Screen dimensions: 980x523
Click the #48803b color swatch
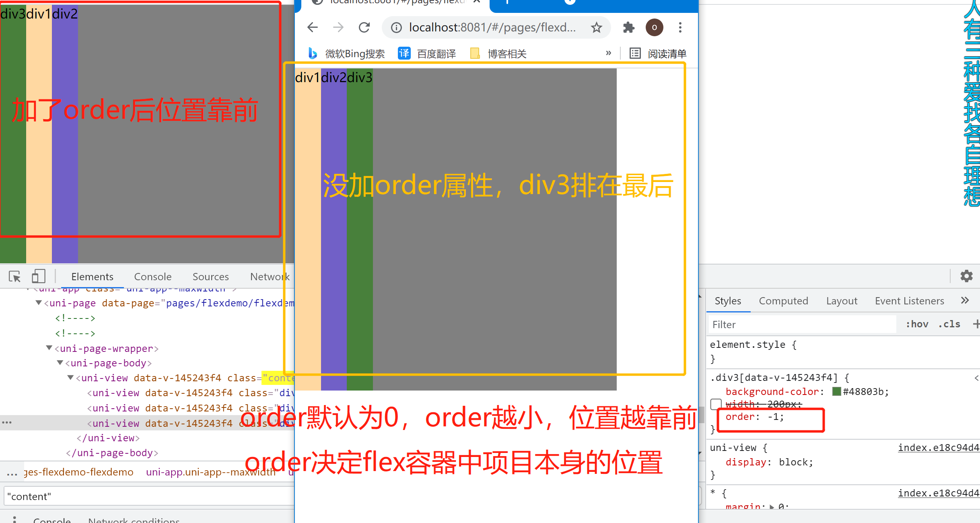coord(837,391)
